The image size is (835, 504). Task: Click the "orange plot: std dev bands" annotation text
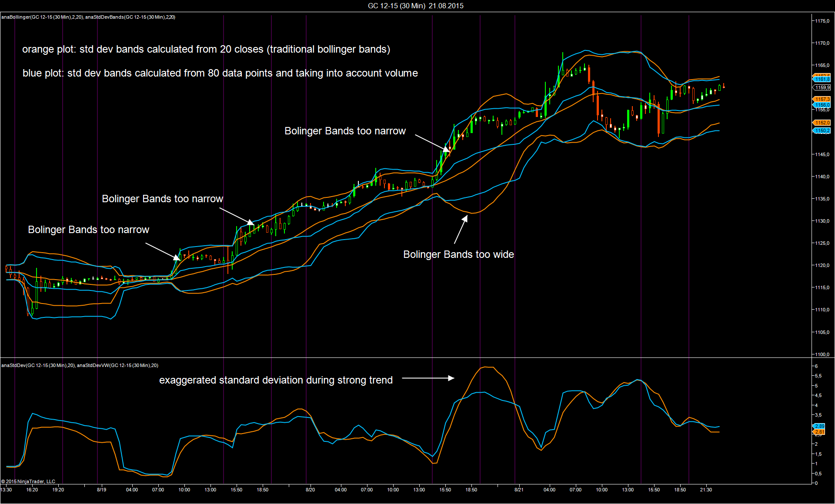(206, 49)
